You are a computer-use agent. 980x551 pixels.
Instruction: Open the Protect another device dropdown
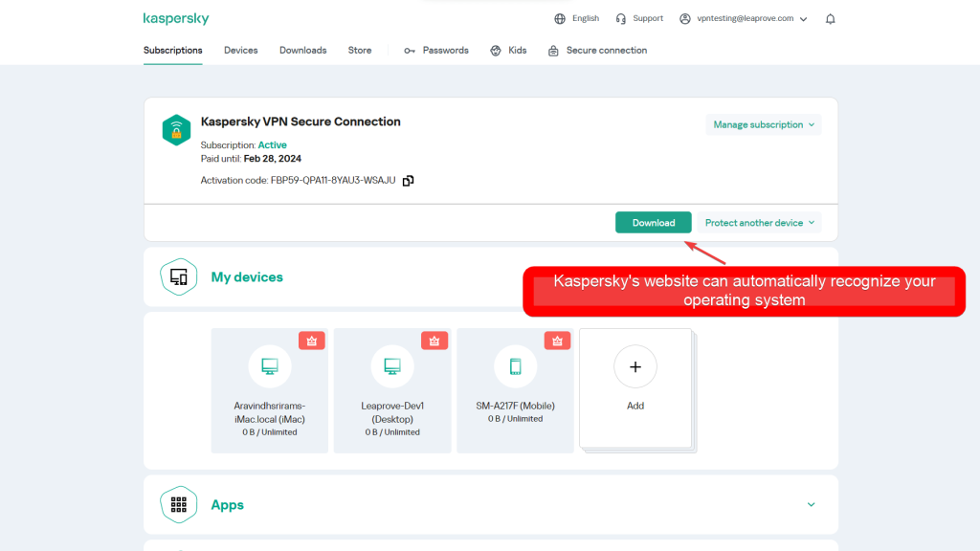(x=759, y=222)
